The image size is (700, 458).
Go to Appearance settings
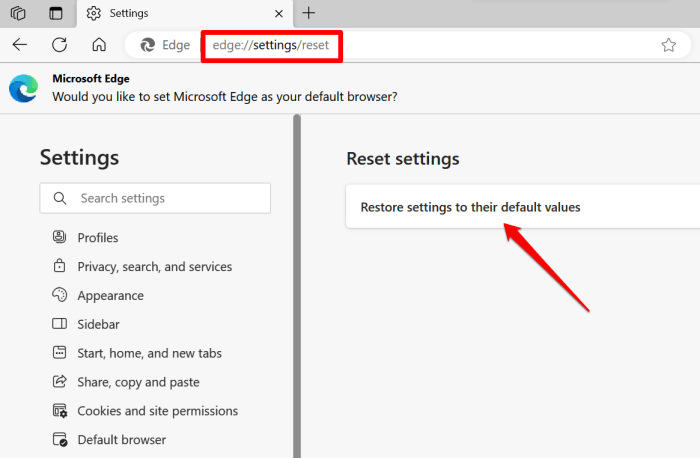click(110, 296)
